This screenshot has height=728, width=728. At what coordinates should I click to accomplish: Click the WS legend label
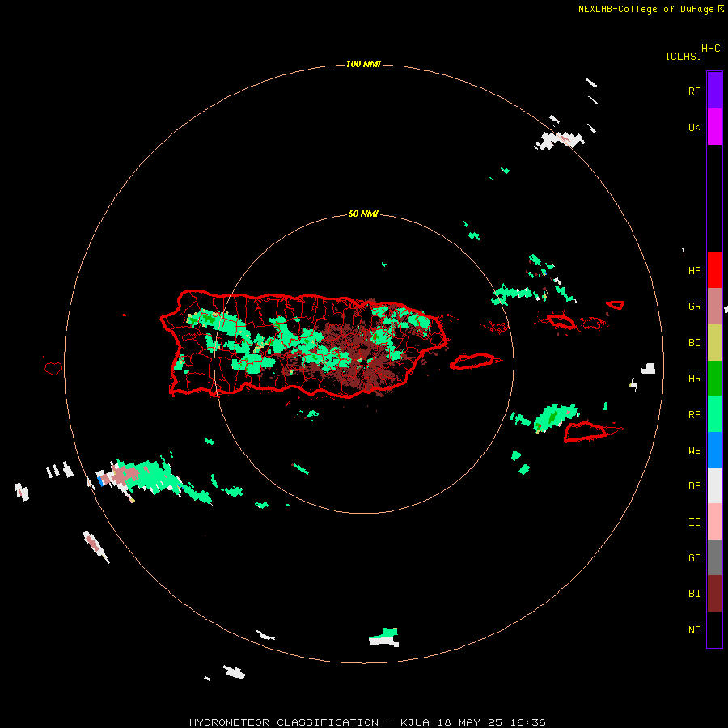pos(694,451)
